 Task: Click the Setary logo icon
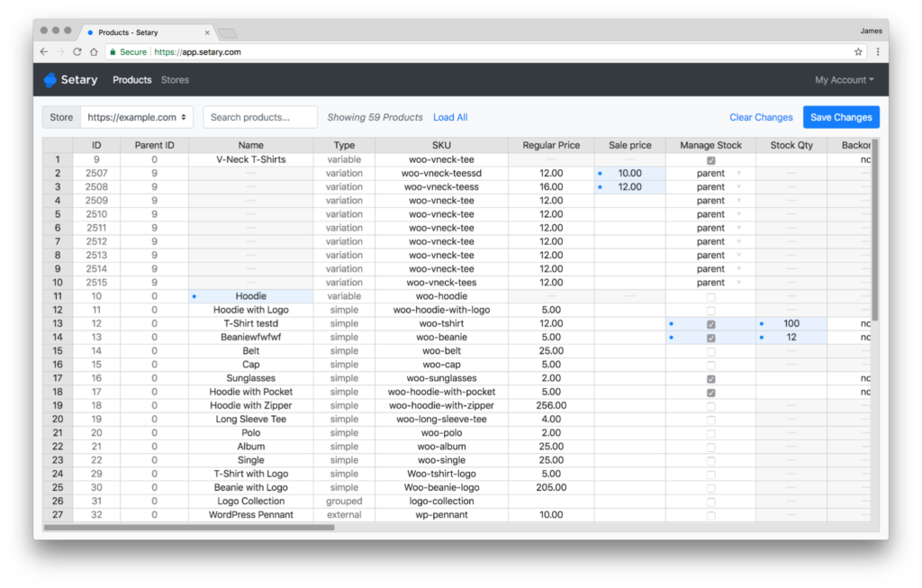tap(50, 80)
